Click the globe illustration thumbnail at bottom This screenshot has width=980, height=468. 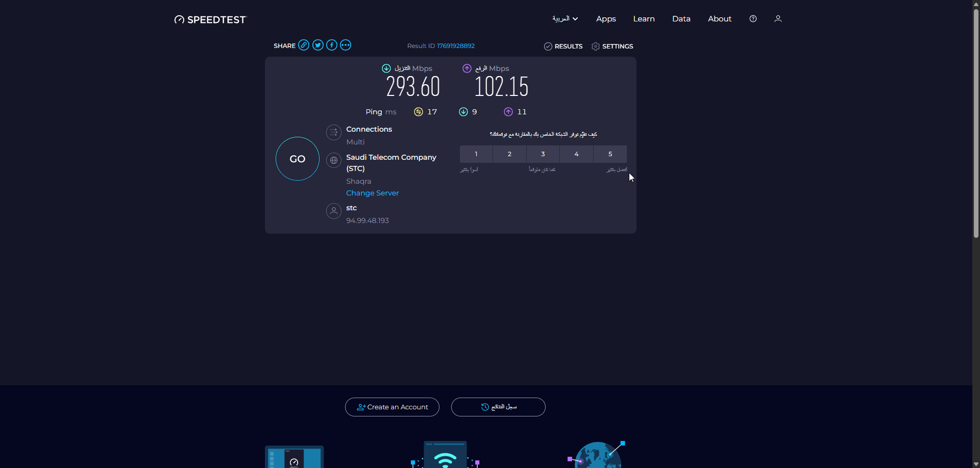[x=597, y=454]
